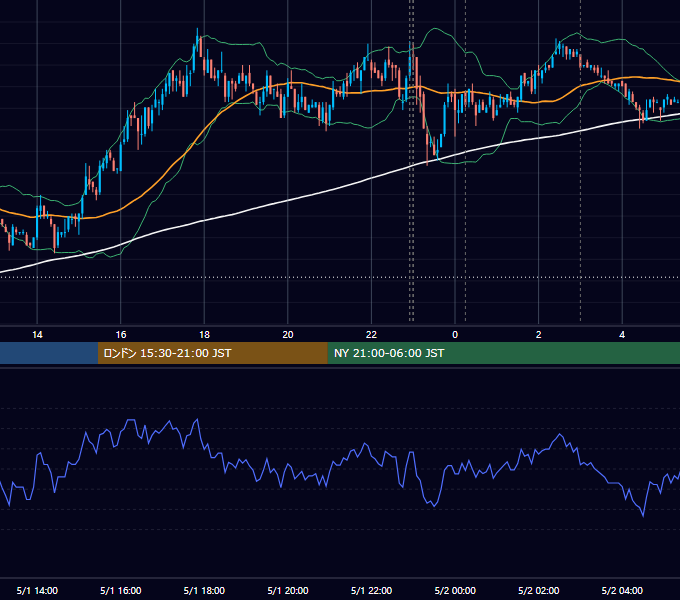Click the 5/2 04:00 label on oscillator axis
The image size is (680, 600).
pos(622,590)
